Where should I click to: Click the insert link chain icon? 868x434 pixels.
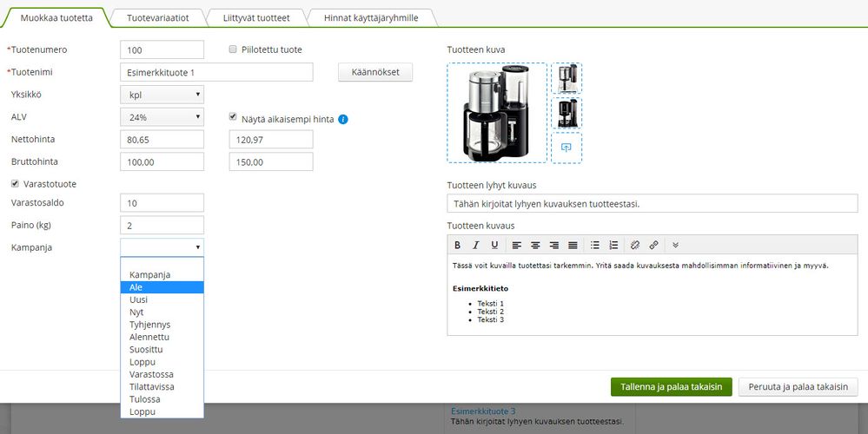[x=653, y=245]
